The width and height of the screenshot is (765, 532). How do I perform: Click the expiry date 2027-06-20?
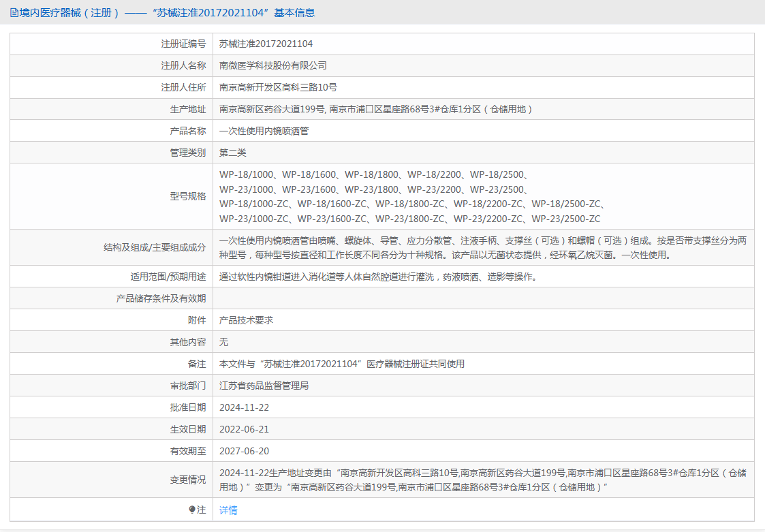[244, 451]
